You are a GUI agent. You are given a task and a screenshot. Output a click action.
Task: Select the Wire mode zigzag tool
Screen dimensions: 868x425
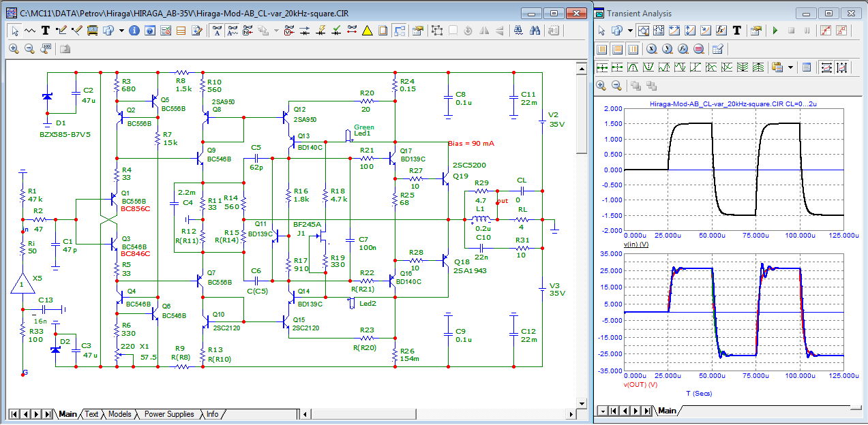pyautogui.click(x=30, y=31)
